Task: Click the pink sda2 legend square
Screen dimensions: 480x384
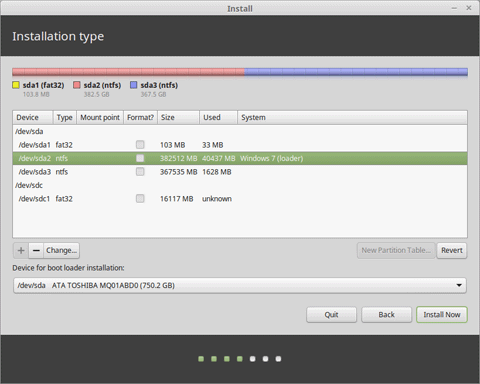Action: (77, 85)
